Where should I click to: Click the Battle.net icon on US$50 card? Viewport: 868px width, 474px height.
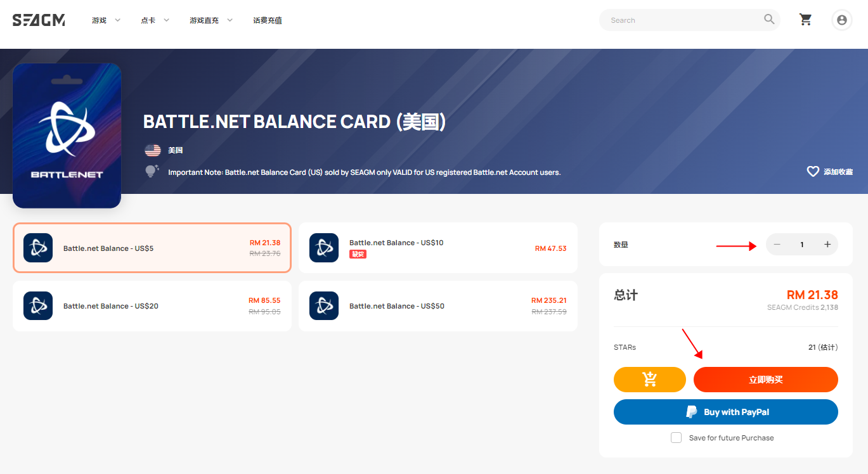coord(324,305)
